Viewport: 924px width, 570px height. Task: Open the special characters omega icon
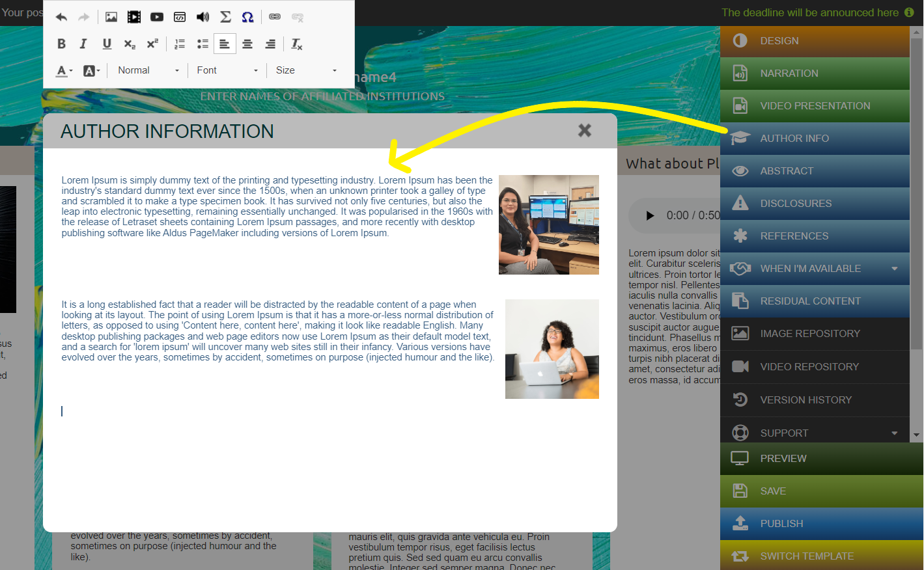pyautogui.click(x=247, y=17)
